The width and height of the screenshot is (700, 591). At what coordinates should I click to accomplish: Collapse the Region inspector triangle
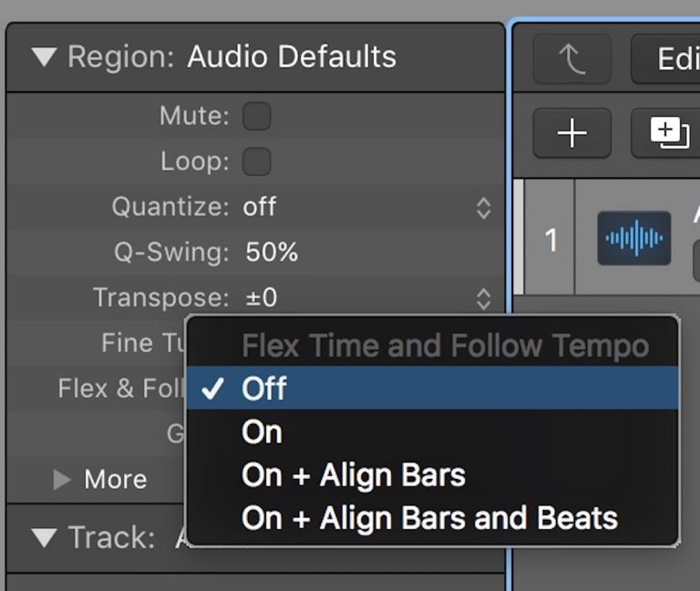[x=43, y=57]
